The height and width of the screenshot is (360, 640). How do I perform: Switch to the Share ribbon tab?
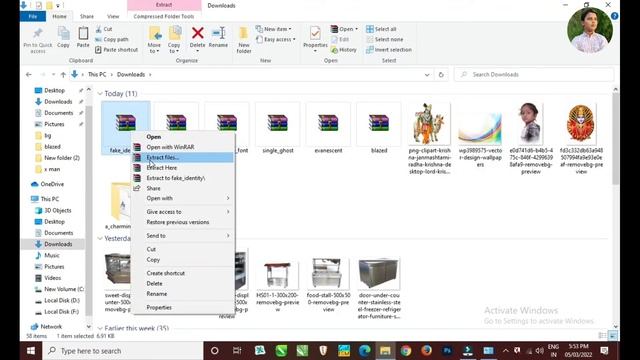pos(87,16)
